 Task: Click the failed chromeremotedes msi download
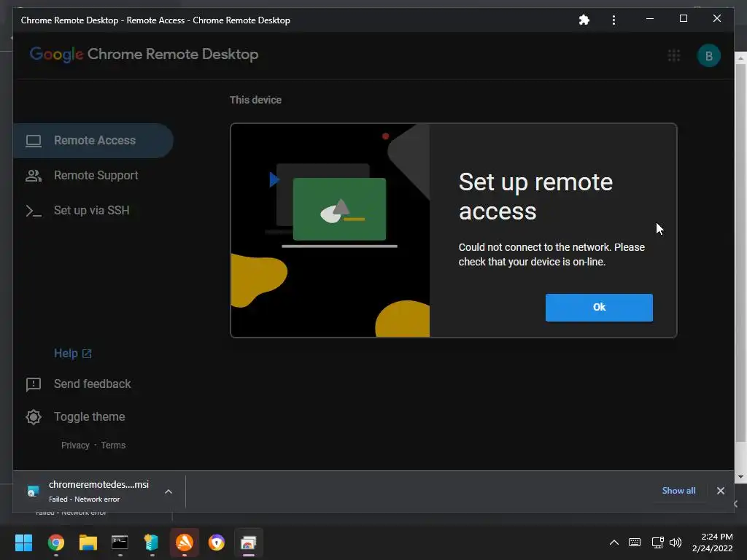point(98,491)
